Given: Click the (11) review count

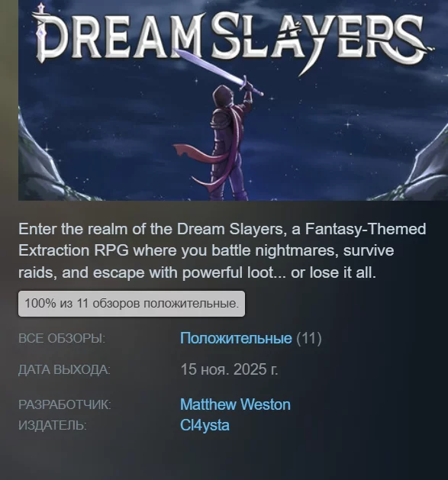Looking at the screenshot, I should click(x=309, y=338).
